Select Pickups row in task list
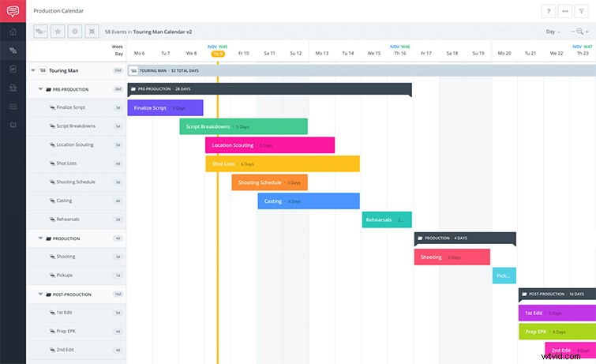 [77, 276]
